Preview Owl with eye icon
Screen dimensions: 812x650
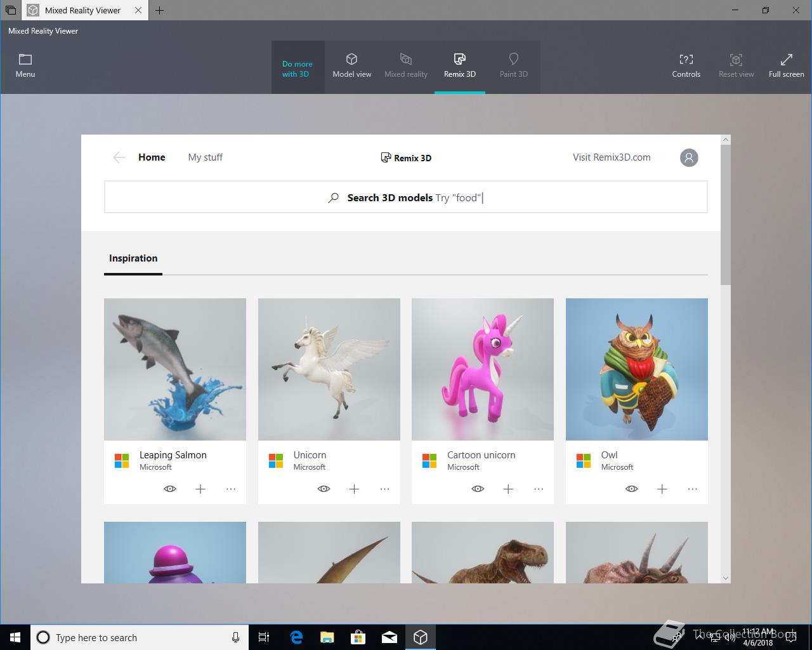(631, 489)
